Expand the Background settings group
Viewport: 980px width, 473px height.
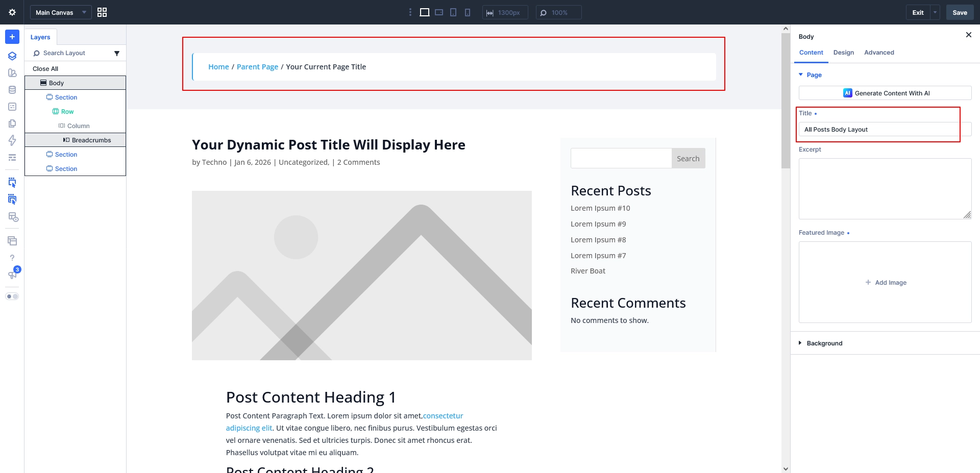tap(821, 343)
